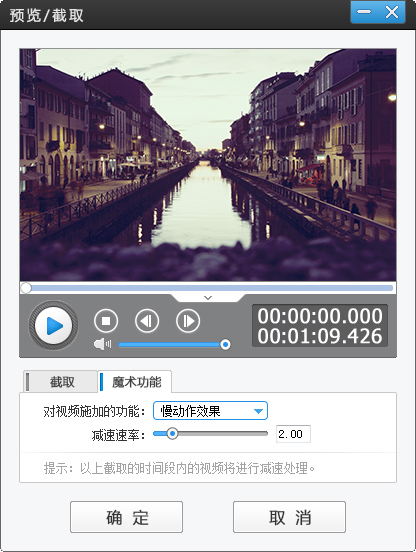Step back one frame
This screenshot has height=552, width=416.
(x=147, y=321)
